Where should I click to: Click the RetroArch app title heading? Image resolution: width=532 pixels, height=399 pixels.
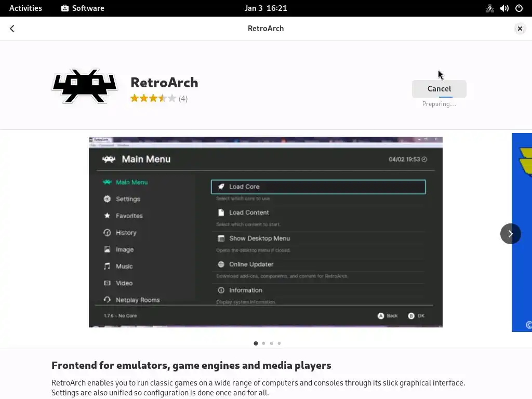coord(164,83)
